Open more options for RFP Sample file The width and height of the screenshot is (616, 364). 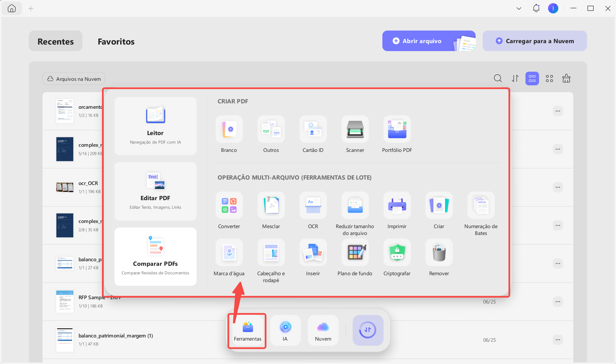[558, 301]
